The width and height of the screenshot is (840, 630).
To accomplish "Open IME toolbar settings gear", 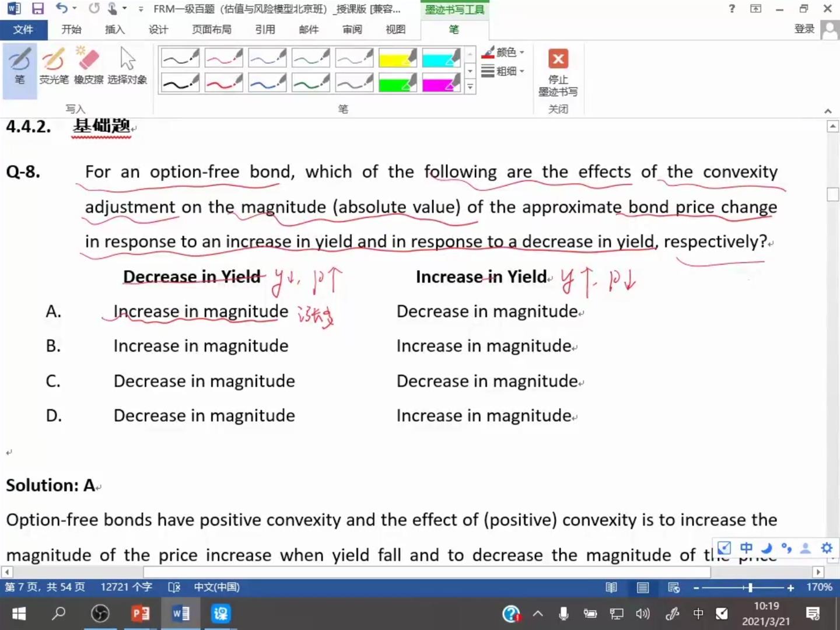I will tap(827, 548).
